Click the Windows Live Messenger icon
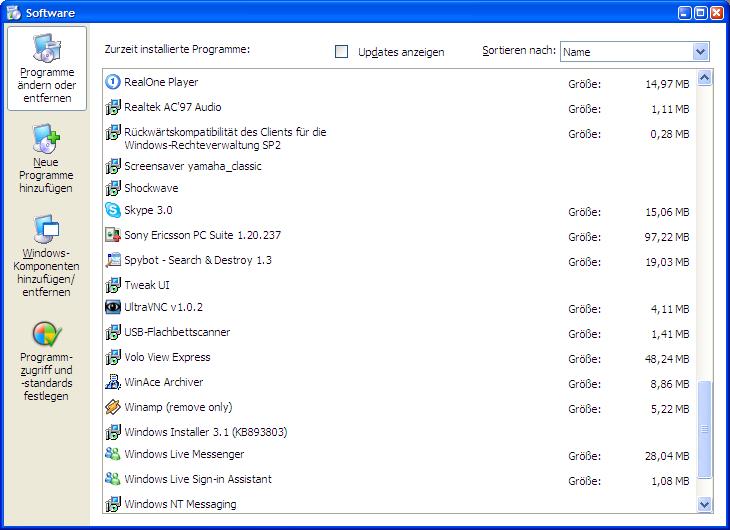The image size is (730, 530). point(113,454)
